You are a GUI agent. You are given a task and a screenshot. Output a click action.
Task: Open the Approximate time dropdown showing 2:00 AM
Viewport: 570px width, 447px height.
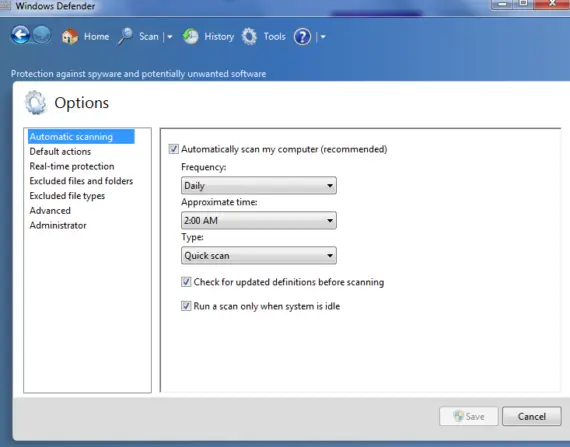pos(258,220)
